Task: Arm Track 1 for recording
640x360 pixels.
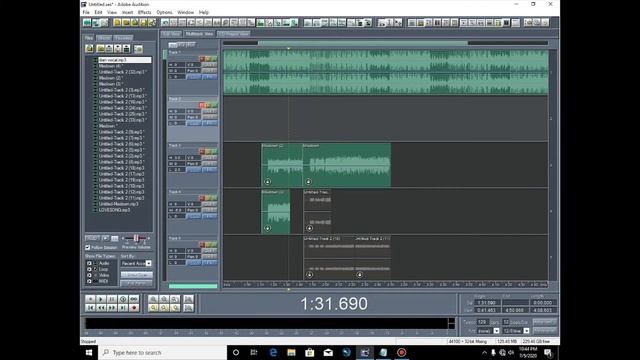Action: click(202, 59)
